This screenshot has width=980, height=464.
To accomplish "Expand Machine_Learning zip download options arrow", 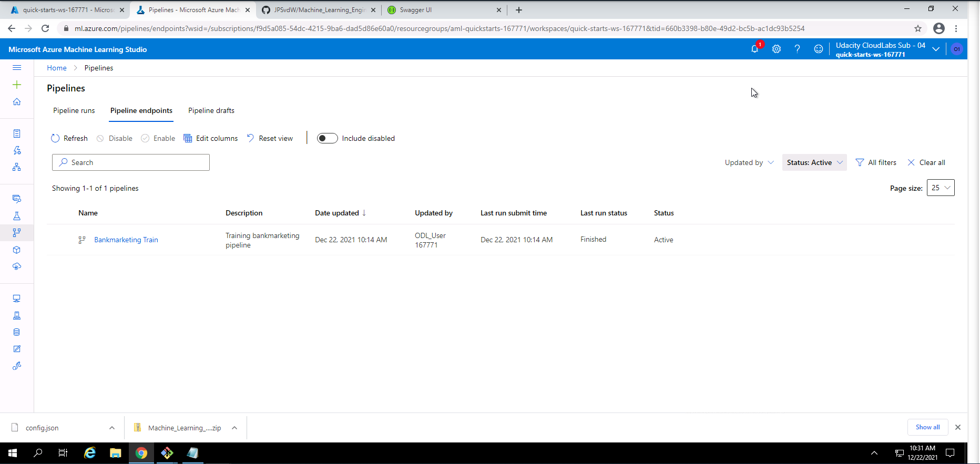I will 234,428.
